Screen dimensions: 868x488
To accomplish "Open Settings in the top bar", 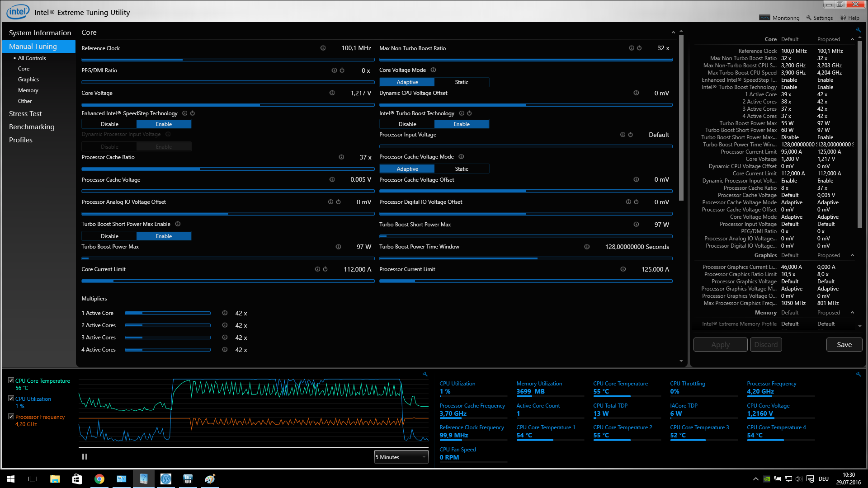I will [819, 18].
